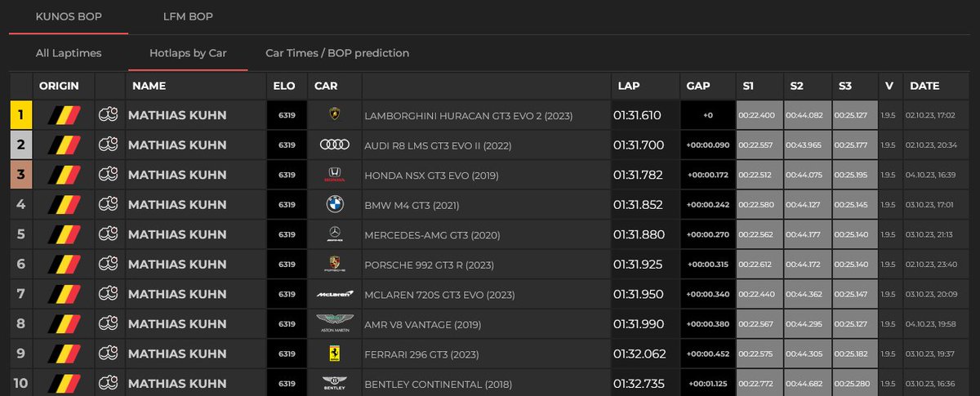Viewport: 980px width, 396px height.
Task: Sort by the ELO column header
Action: click(284, 86)
